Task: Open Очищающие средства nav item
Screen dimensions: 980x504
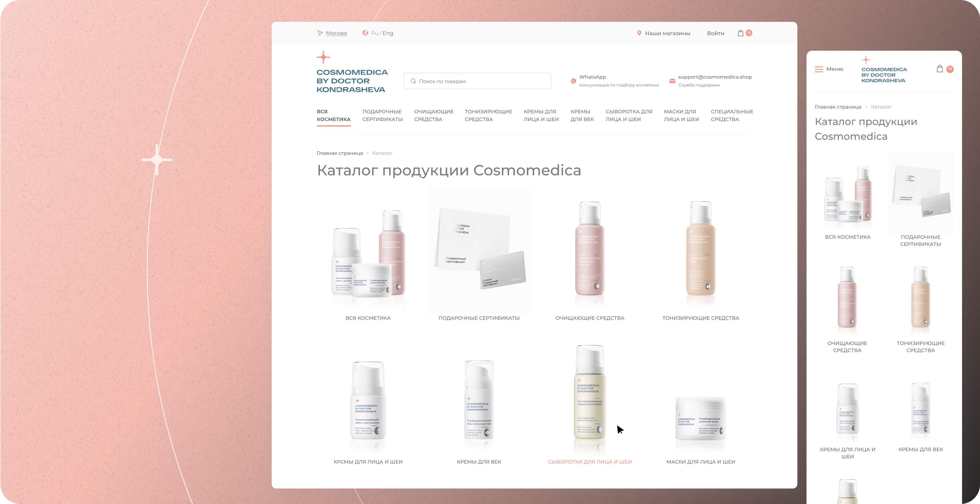Action: (434, 115)
